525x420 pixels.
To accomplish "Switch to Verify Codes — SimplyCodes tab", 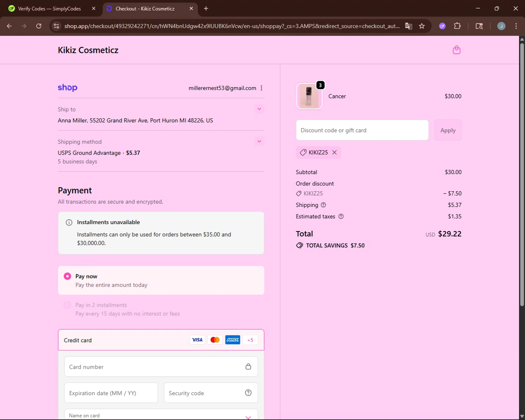I will 49,8.
